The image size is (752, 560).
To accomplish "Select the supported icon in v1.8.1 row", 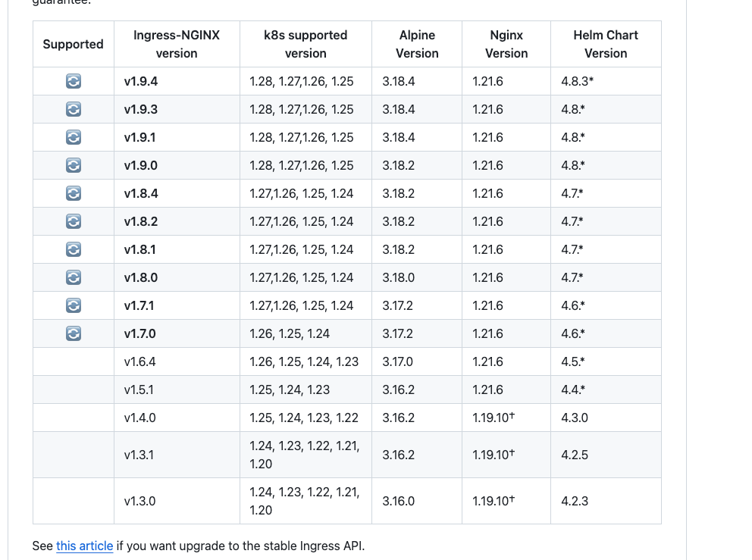I will 74,249.
